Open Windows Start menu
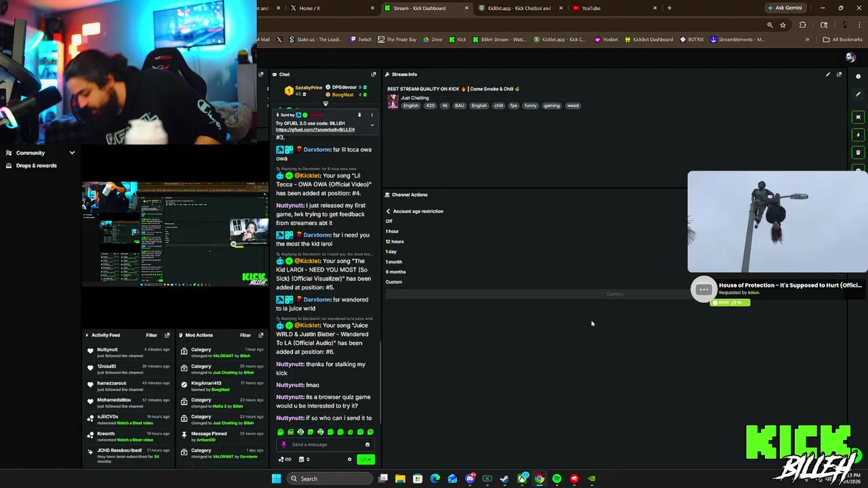Viewport: 868px width, 488px height. [x=276, y=479]
